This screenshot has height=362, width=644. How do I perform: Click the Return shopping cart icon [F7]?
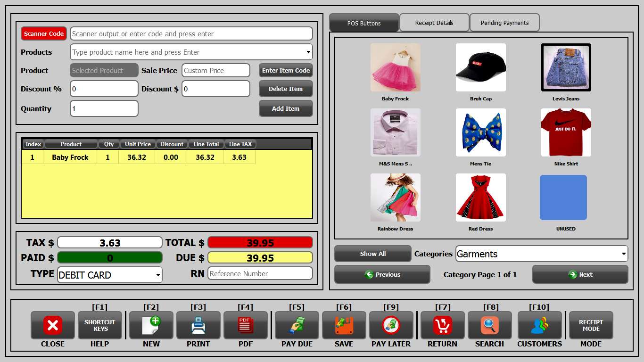(x=442, y=325)
